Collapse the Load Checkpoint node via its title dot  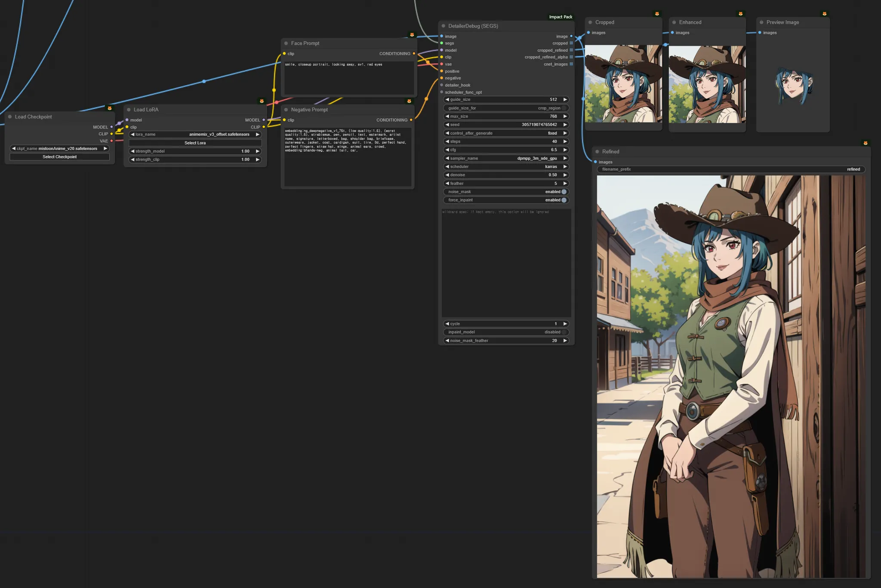[10, 117]
